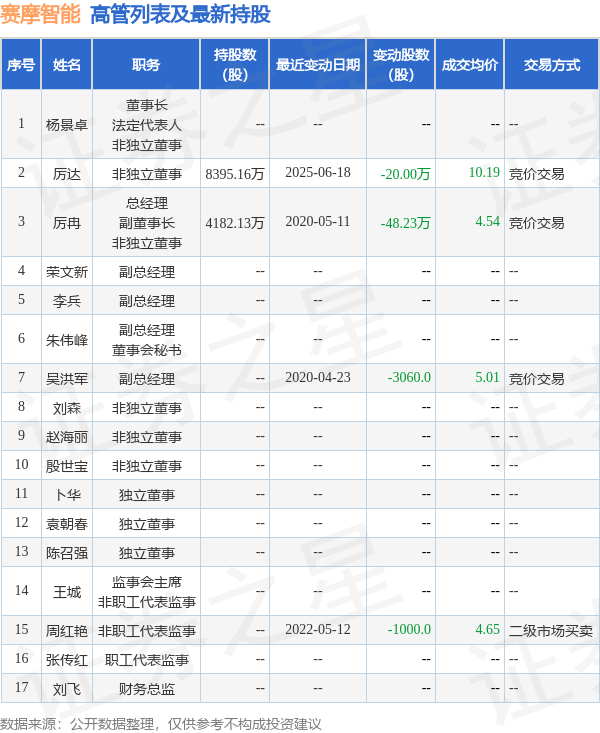Click the data source footnote 数据来源
This screenshot has width=600, height=733.
160,724
